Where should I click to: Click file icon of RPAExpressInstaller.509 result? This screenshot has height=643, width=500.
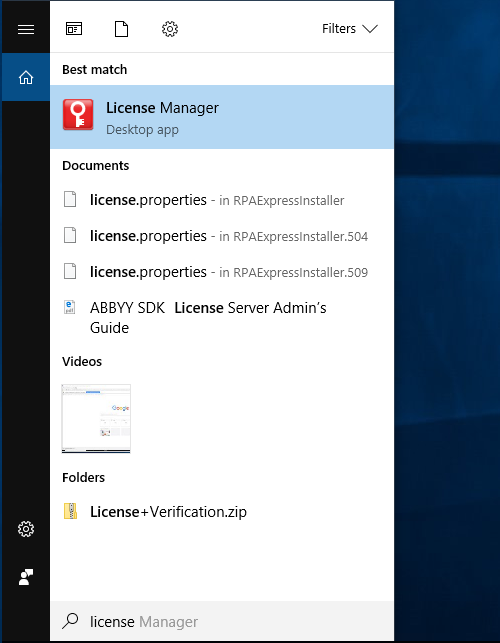70,271
